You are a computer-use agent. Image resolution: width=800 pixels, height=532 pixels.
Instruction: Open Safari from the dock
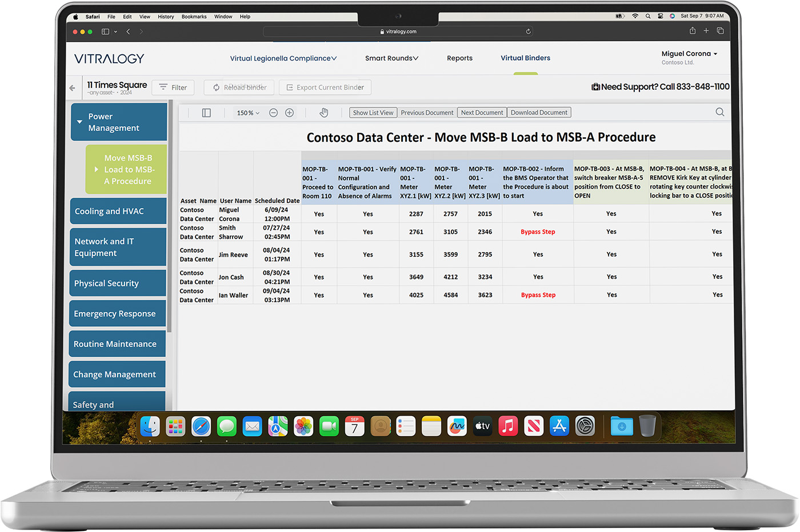[x=201, y=426]
